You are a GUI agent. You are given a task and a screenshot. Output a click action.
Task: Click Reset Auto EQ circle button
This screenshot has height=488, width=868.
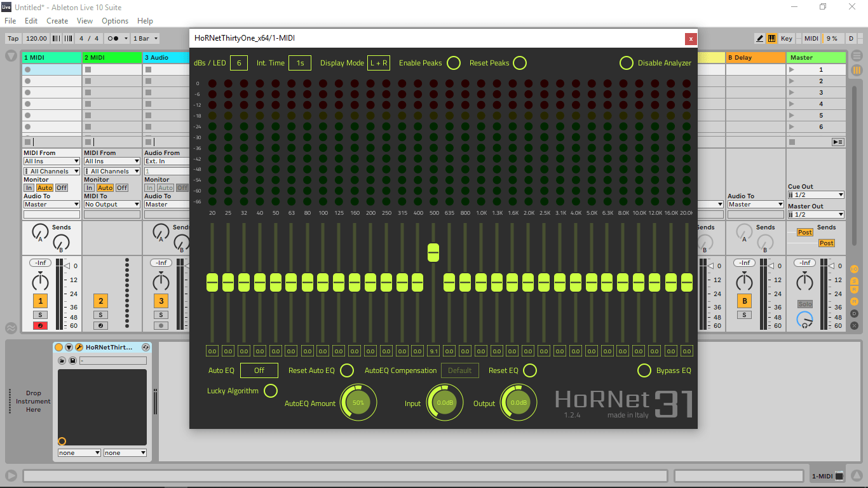(347, 370)
